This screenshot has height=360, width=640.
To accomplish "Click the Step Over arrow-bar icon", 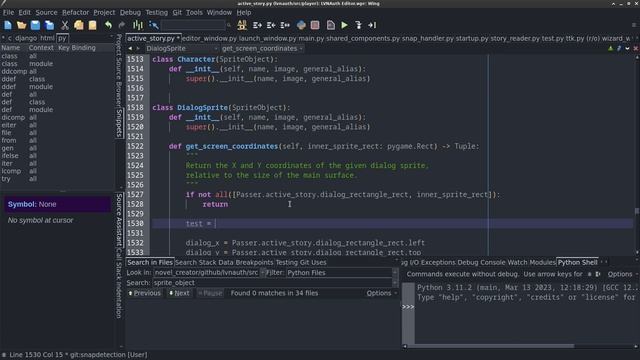I will pyautogui.click(x=372, y=25).
